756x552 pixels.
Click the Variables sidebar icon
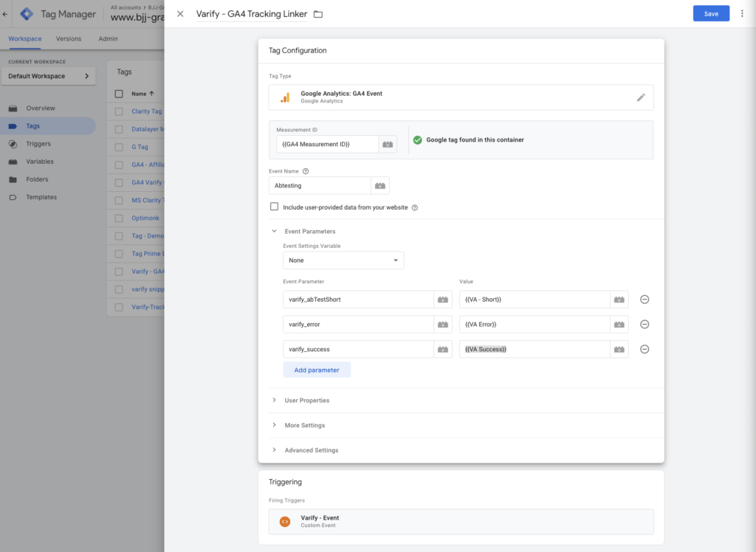(x=13, y=162)
